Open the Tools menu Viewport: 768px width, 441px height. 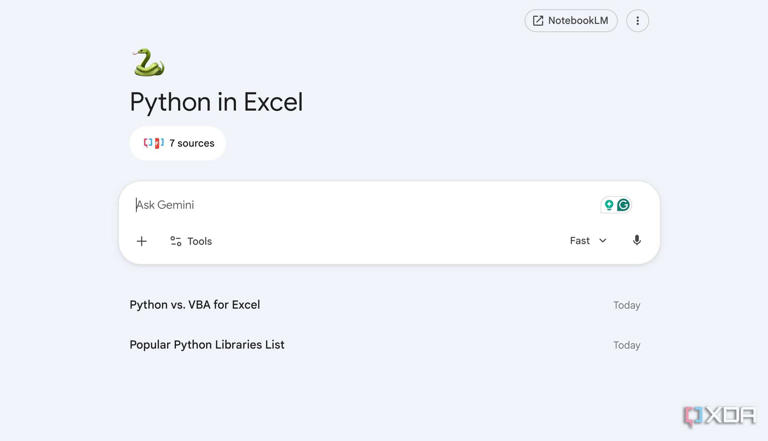pyautogui.click(x=191, y=241)
